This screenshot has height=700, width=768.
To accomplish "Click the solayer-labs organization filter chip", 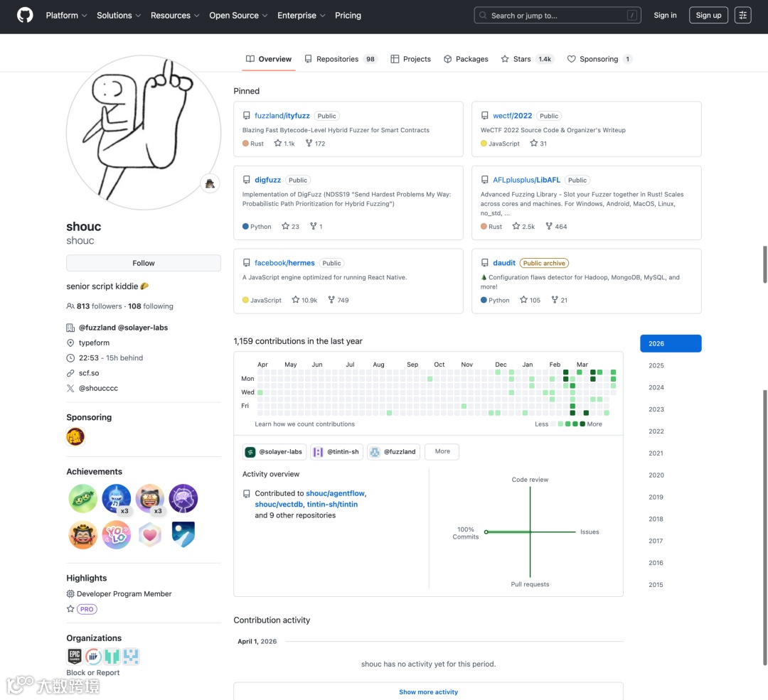I will click(x=274, y=452).
